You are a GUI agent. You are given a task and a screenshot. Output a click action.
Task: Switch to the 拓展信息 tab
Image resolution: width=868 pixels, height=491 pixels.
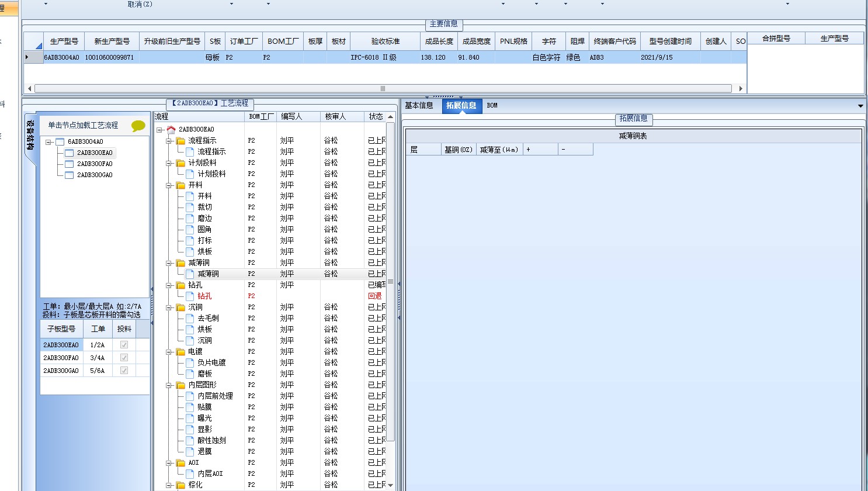(x=461, y=106)
